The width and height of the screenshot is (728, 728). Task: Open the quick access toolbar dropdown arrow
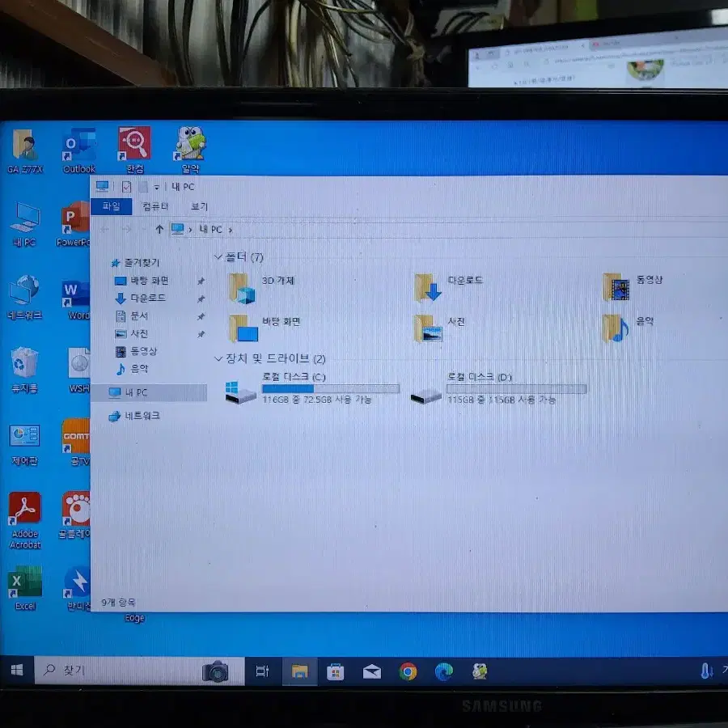click(x=157, y=187)
